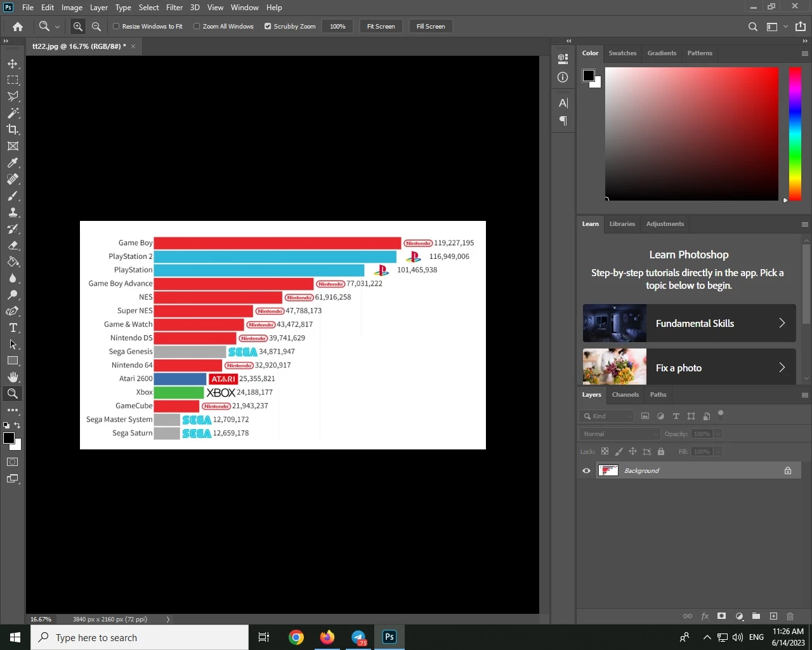812x650 pixels.
Task: Open the Filter menu
Action: (x=174, y=8)
